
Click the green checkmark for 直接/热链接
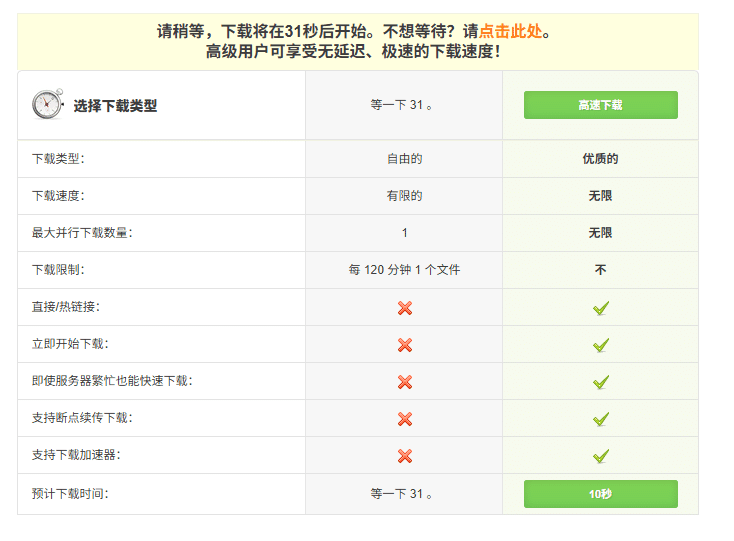(600, 308)
